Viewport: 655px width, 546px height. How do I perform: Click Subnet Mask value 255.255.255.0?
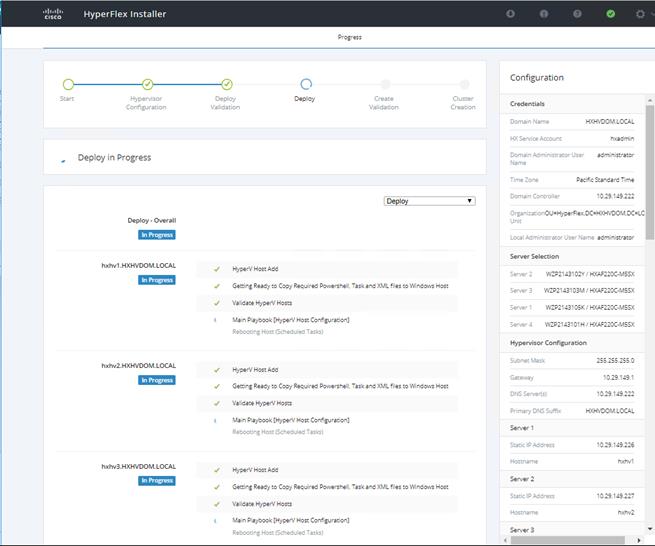615,360
